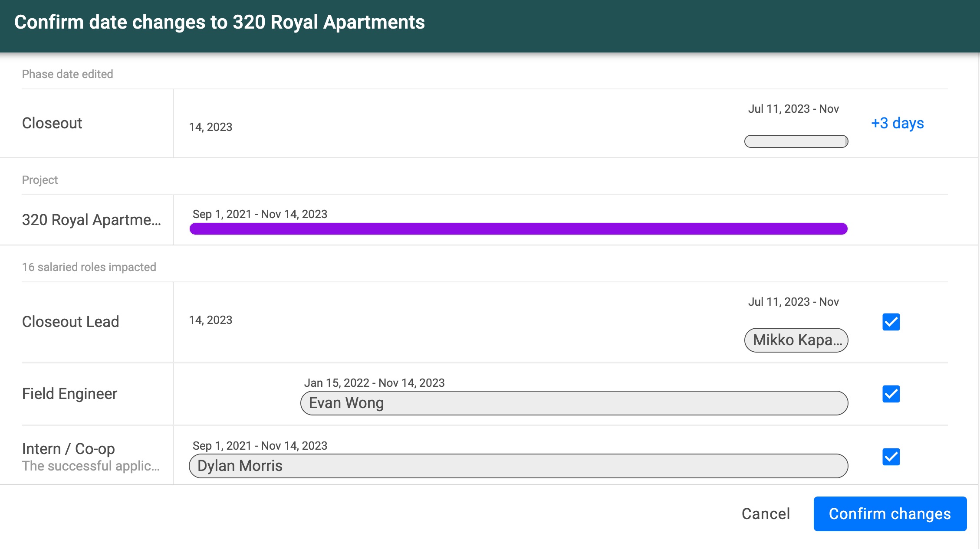Uncheck the Closeout Lead role checkbox

pyautogui.click(x=891, y=322)
